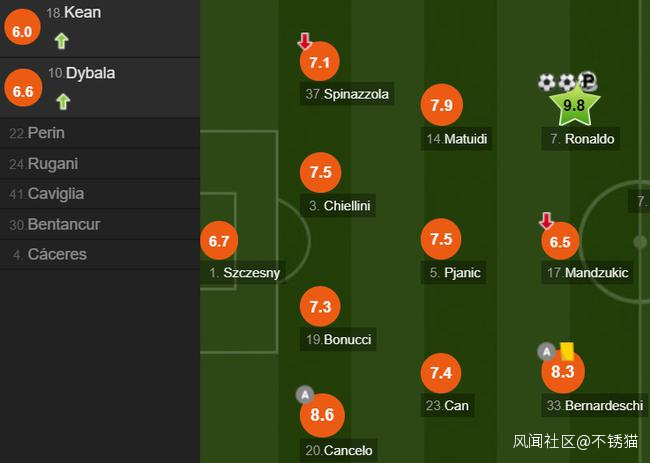The width and height of the screenshot is (650, 463).
Task: Select Cáceres from the substitutes
Action: (56, 254)
